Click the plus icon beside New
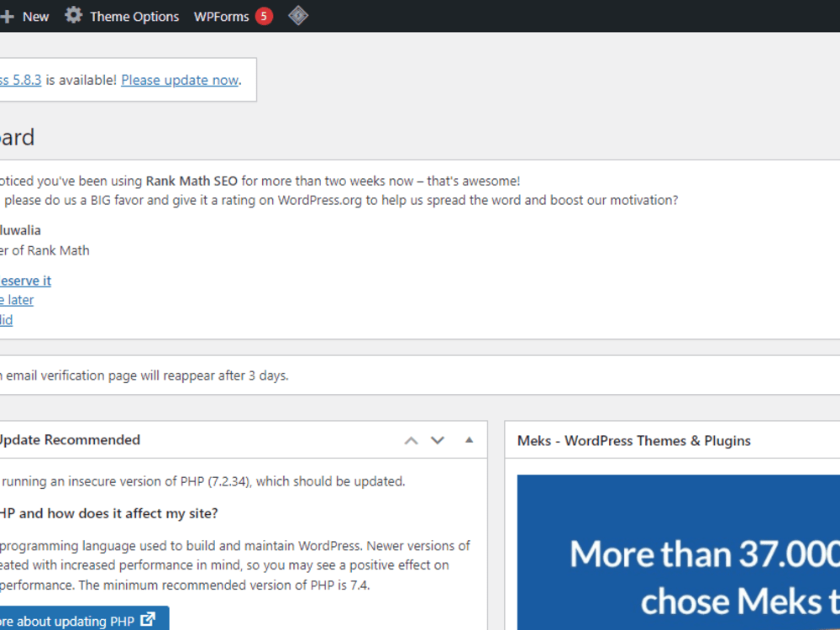The width and height of the screenshot is (840, 630). 7,17
